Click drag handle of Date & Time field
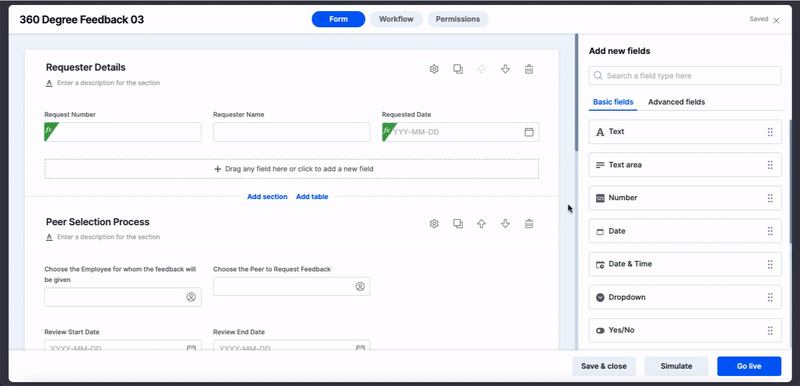This screenshot has width=800, height=386. pyautogui.click(x=770, y=264)
